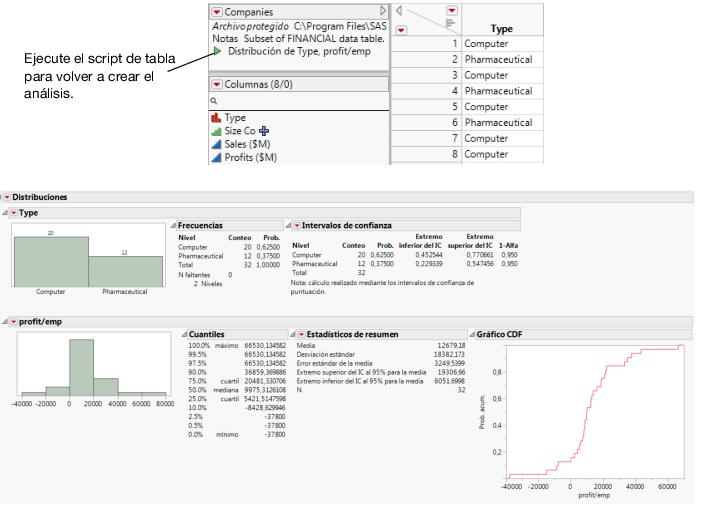Collapse the table panels with right-pointing arrow
The width and height of the screenshot is (706, 513).
[383, 11]
